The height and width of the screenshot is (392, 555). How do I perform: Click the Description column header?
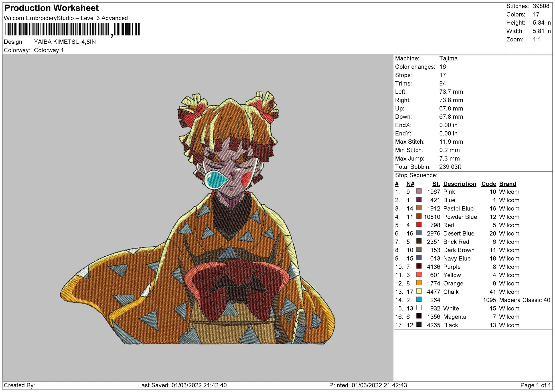pyautogui.click(x=459, y=184)
